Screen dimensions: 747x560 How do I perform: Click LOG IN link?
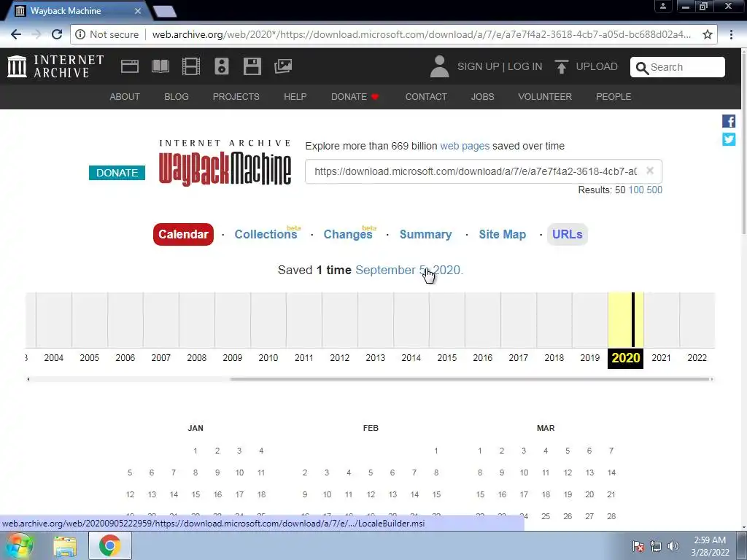click(x=525, y=66)
